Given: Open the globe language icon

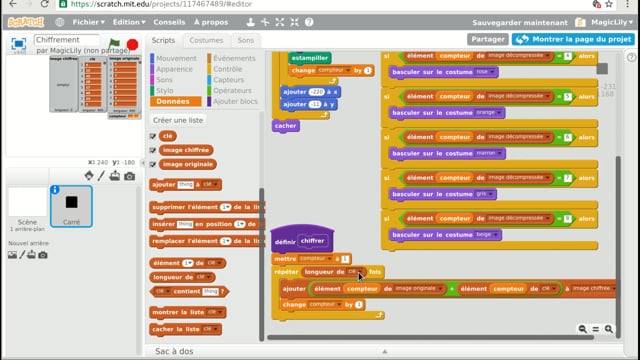Looking at the screenshot, I should point(60,22).
